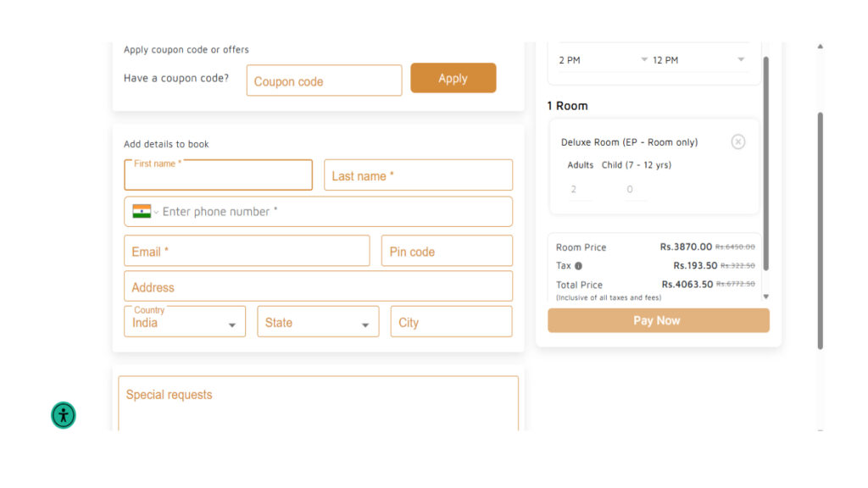Viewport: 868px width, 488px height.
Task: Click the page scroll-up arrow
Action: coord(820,47)
